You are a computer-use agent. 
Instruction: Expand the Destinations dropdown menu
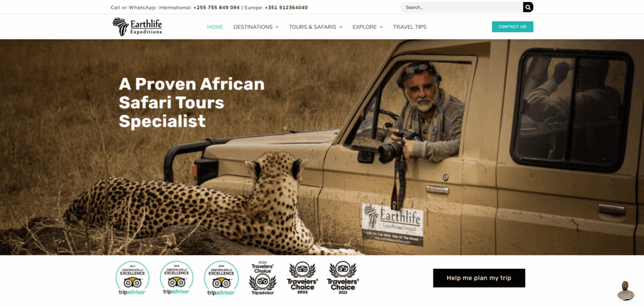click(x=256, y=26)
